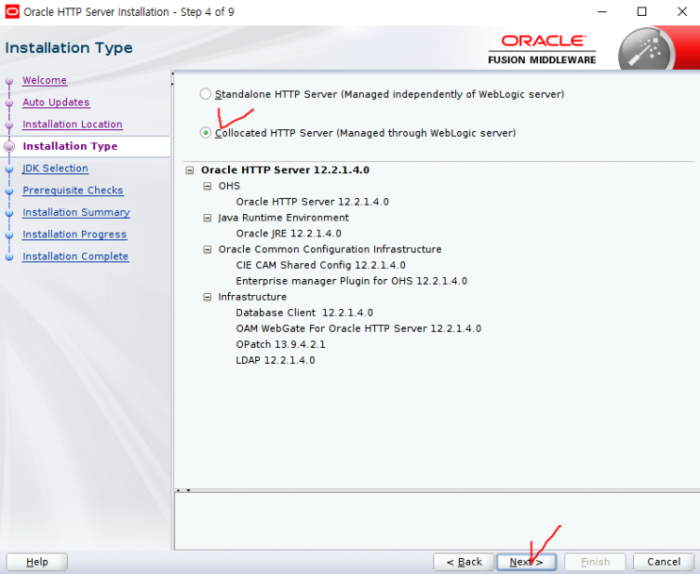Image resolution: width=700 pixels, height=574 pixels.
Task: Select Standalone HTTP Server radio button
Action: click(205, 94)
